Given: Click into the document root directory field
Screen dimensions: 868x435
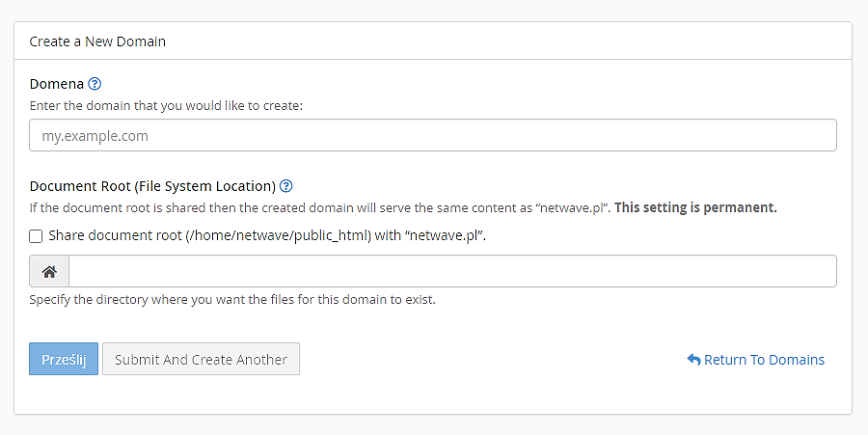Looking at the screenshot, I should 451,272.
